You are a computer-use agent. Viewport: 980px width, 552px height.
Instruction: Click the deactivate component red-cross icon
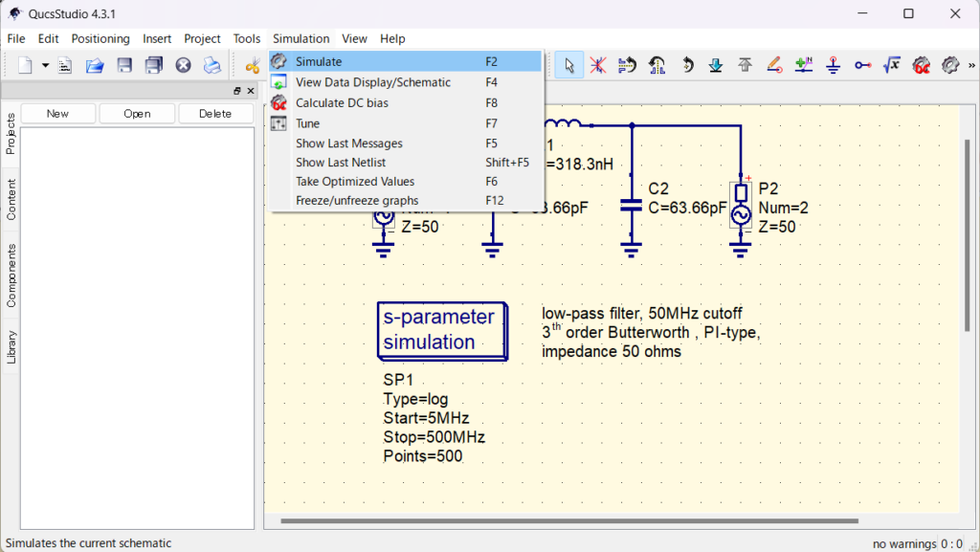[x=598, y=65]
